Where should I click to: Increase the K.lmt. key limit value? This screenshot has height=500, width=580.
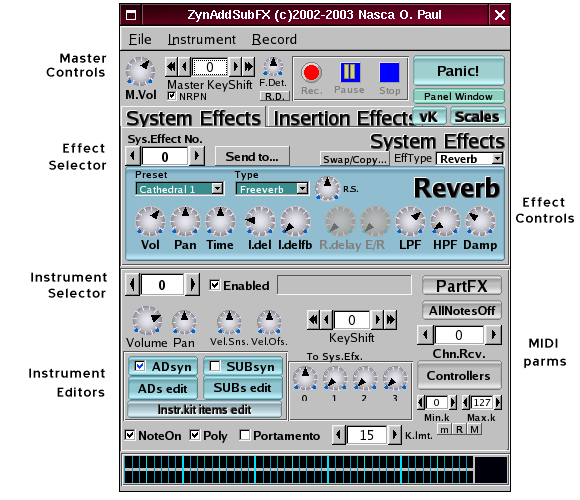(395, 435)
